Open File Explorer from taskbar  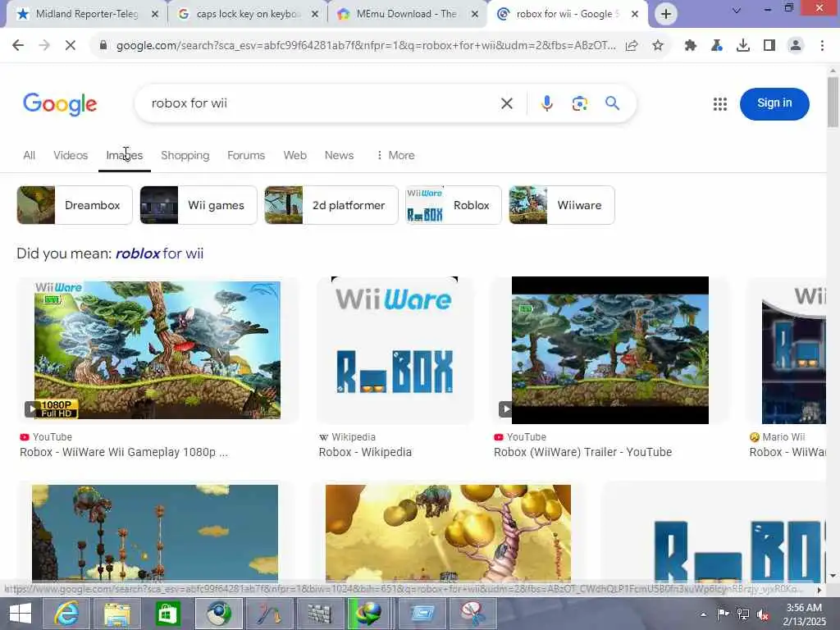(x=117, y=614)
